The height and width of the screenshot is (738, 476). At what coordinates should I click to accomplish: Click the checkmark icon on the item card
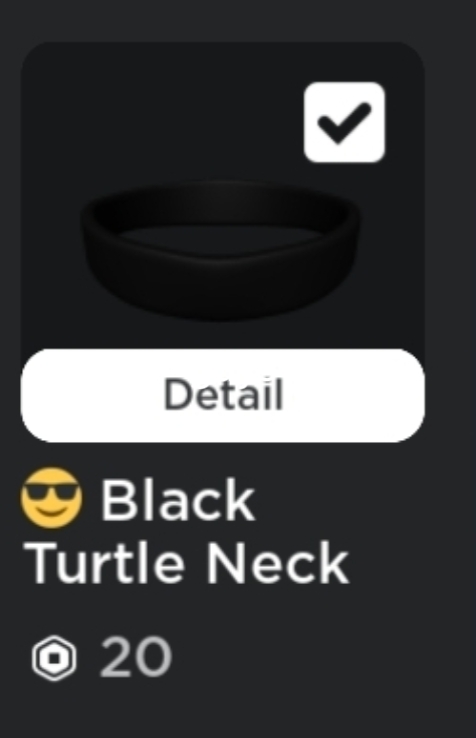pyautogui.click(x=344, y=122)
